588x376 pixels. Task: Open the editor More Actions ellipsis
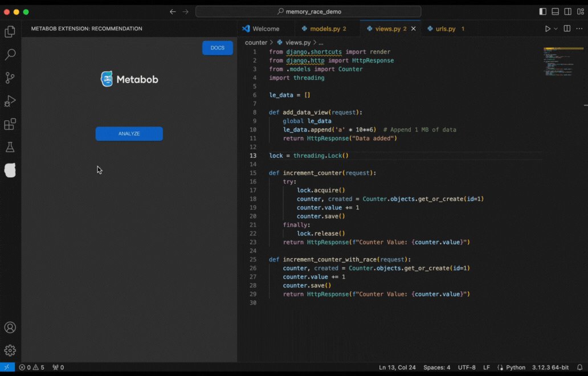pos(579,29)
